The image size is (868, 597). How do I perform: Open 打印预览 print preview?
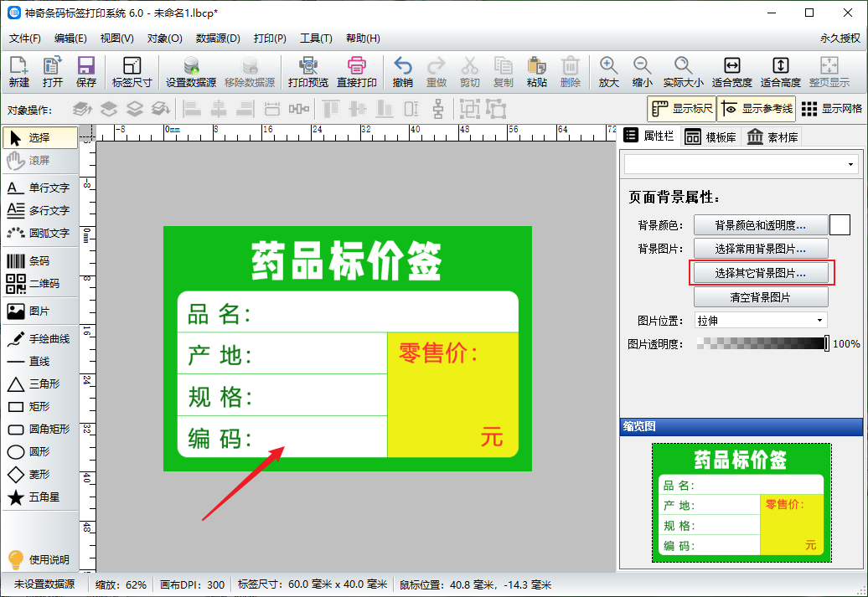[x=307, y=72]
